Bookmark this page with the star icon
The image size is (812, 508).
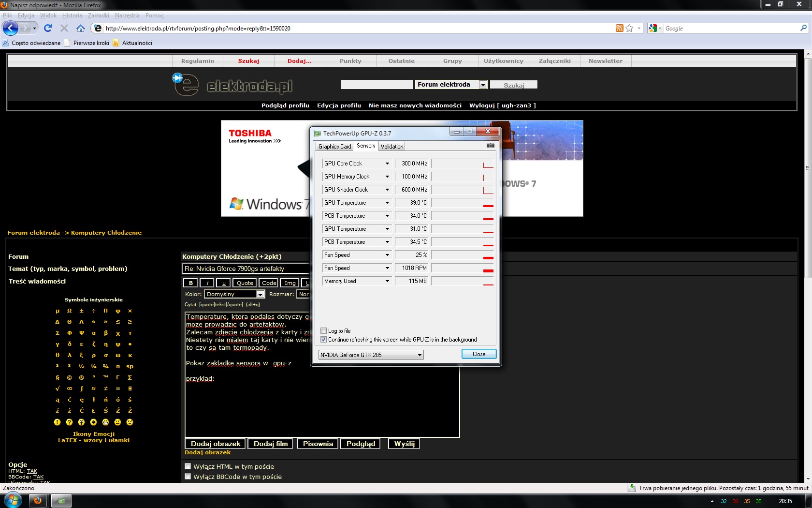tap(629, 28)
